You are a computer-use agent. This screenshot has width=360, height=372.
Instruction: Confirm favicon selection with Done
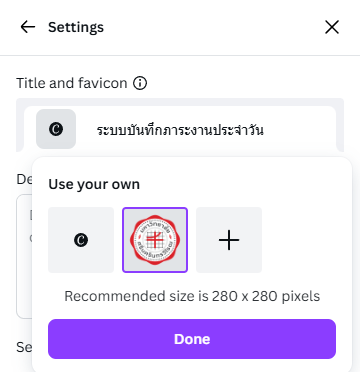coord(192,339)
